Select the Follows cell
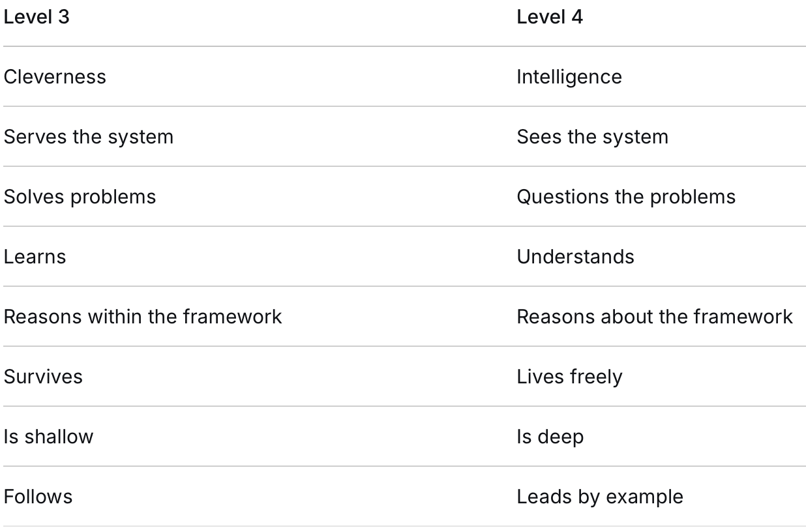Screen dimensions: 806x532 [x=38, y=497]
